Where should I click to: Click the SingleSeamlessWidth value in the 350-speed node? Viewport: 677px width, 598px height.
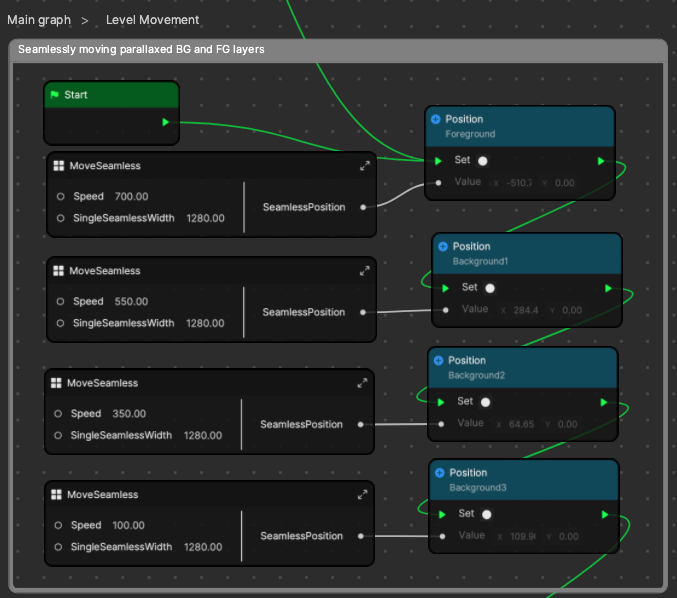[x=203, y=435]
